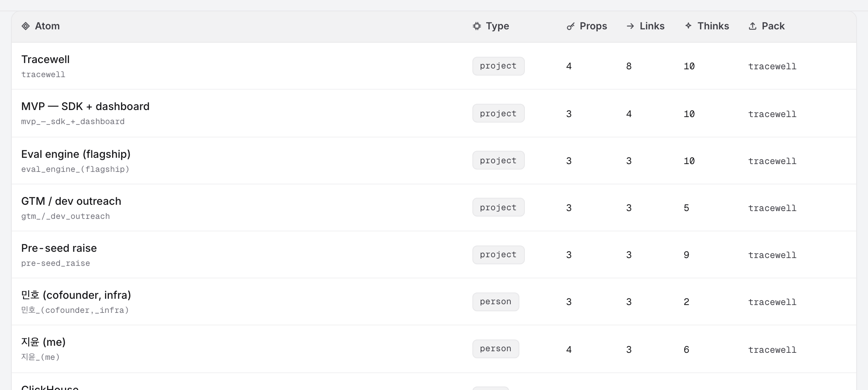
Task: Open the Eval engine (flagship) atom
Action: 76,154
